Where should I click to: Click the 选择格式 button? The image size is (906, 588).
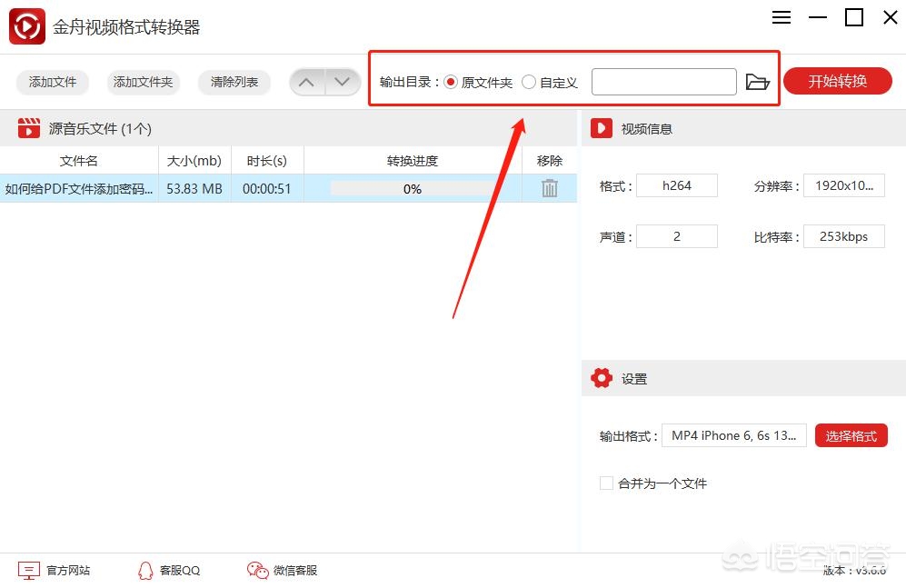[x=851, y=435]
